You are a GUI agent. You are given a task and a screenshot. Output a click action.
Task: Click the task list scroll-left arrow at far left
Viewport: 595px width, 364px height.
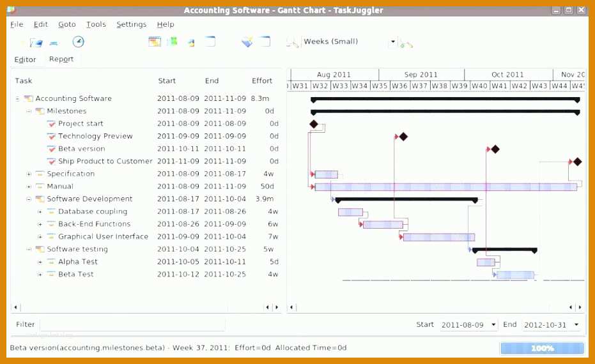click(15, 307)
